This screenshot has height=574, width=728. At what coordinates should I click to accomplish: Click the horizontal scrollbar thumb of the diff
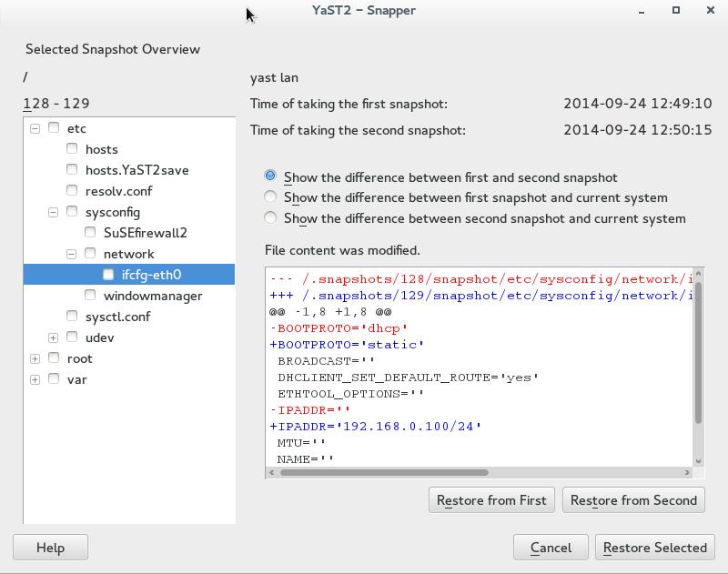tap(384, 472)
